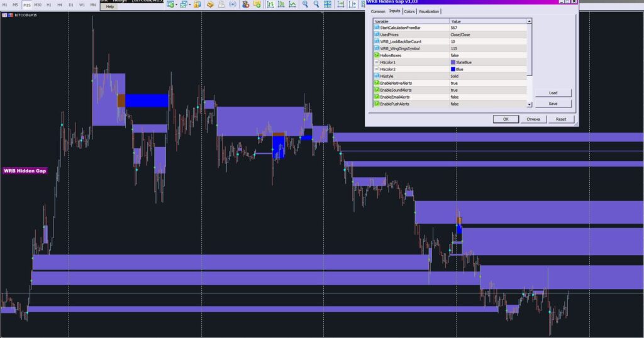This screenshot has width=644, height=338.
Task: Select MN timeframe
Action: [x=93, y=5]
